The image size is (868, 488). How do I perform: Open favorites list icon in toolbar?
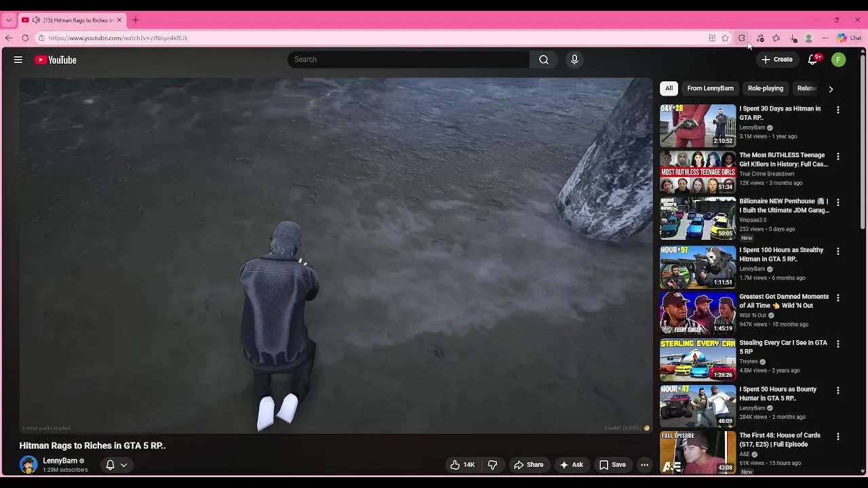[776, 38]
